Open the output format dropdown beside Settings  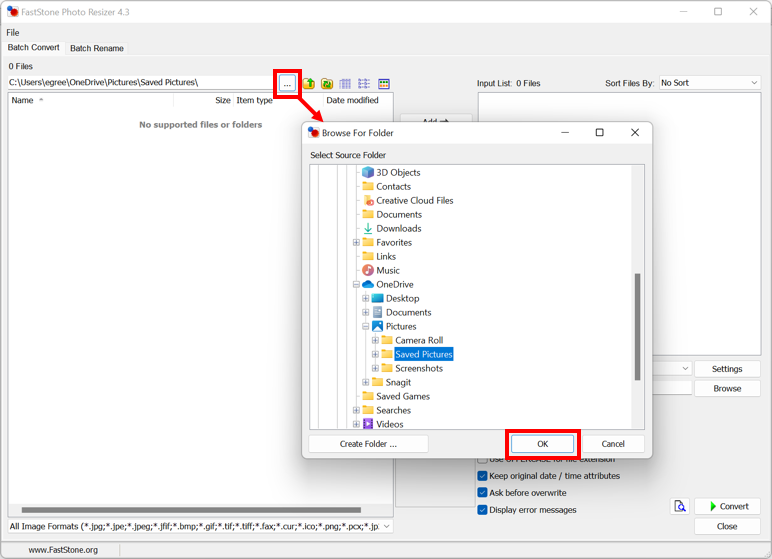[685, 369]
